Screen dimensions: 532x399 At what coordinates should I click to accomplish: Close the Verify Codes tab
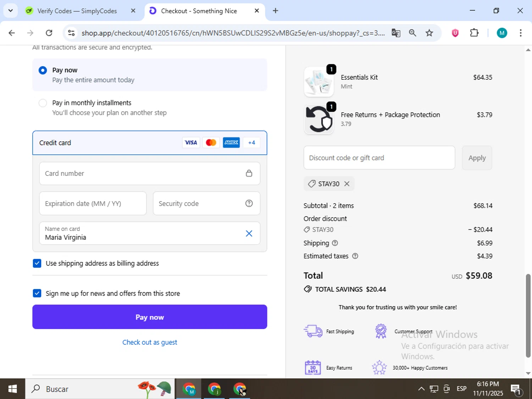point(133,11)
